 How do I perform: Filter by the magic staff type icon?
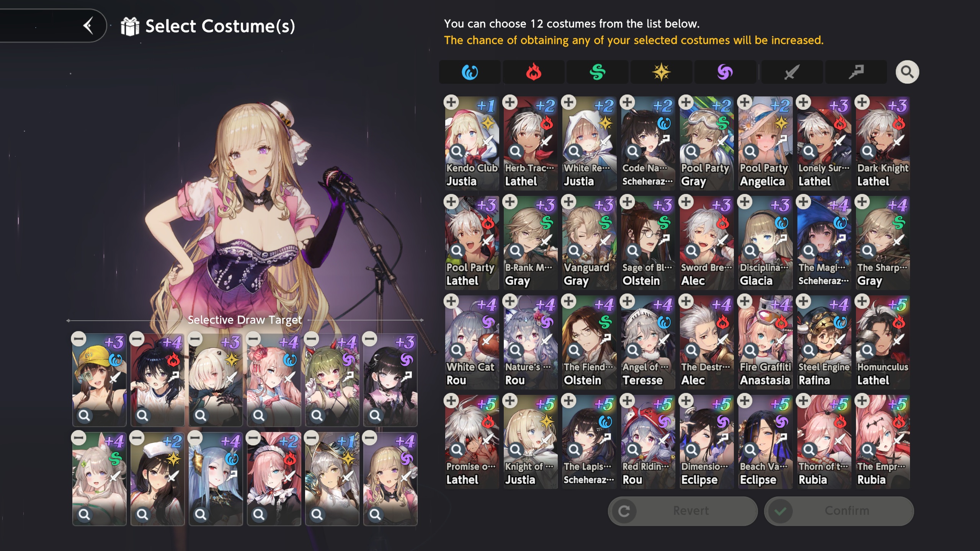click(856, 72)
